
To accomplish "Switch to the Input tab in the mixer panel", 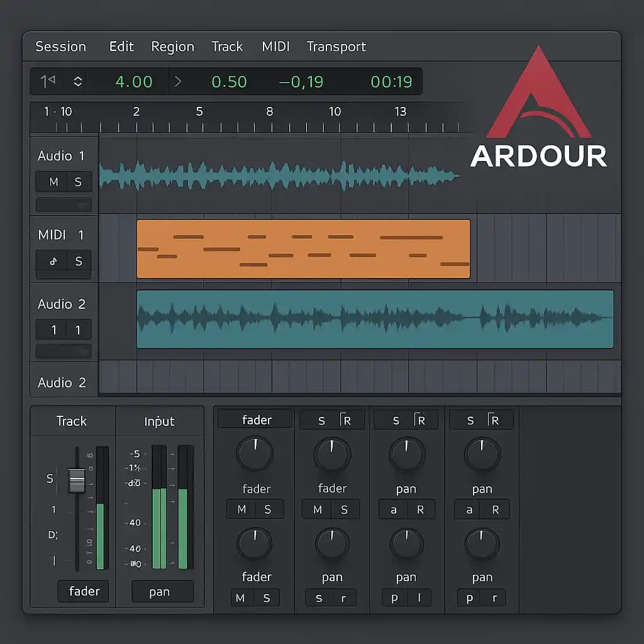I will pyautogui.click(x=159, y=421).
